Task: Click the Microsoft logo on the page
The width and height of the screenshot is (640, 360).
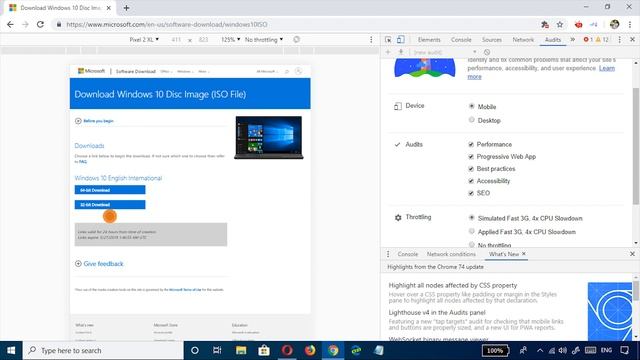Action: pyautogui.click(x=91, y=71)
